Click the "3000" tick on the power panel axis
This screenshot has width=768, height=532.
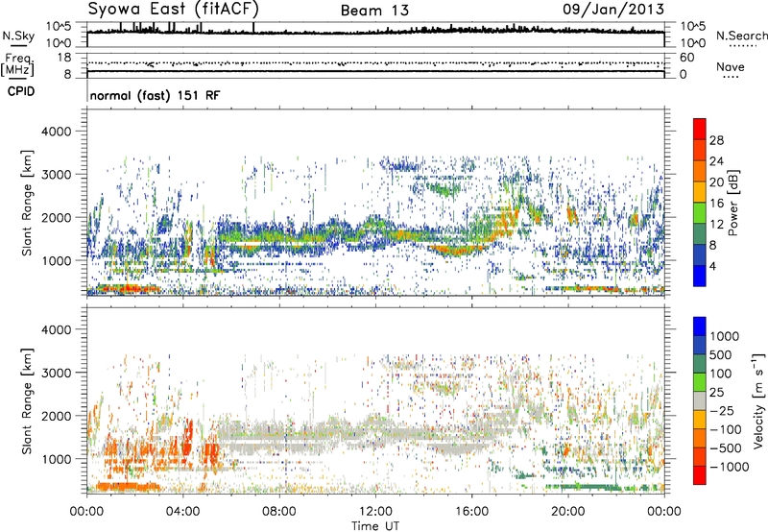(56, 175)
